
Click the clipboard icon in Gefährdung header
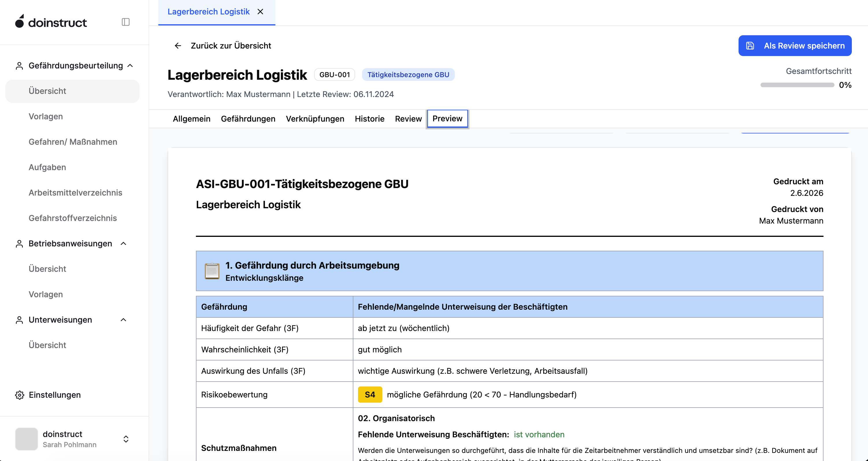click(212, 271)
